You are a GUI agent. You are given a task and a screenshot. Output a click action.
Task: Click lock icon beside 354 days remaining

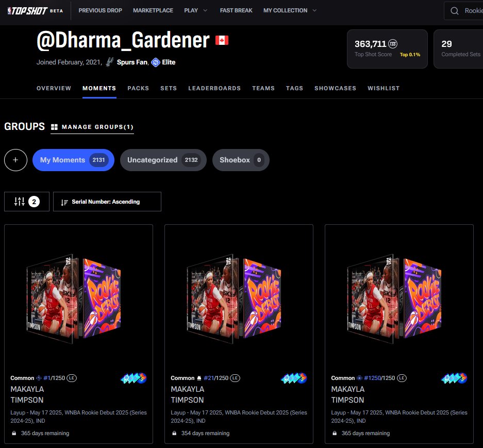[174, 433]
